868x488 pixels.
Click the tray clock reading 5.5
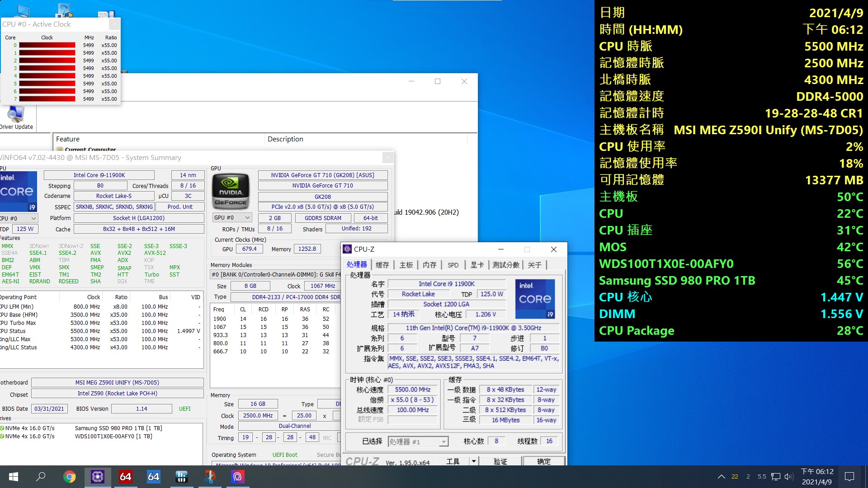pyautogui.click(x=762, y=477)
